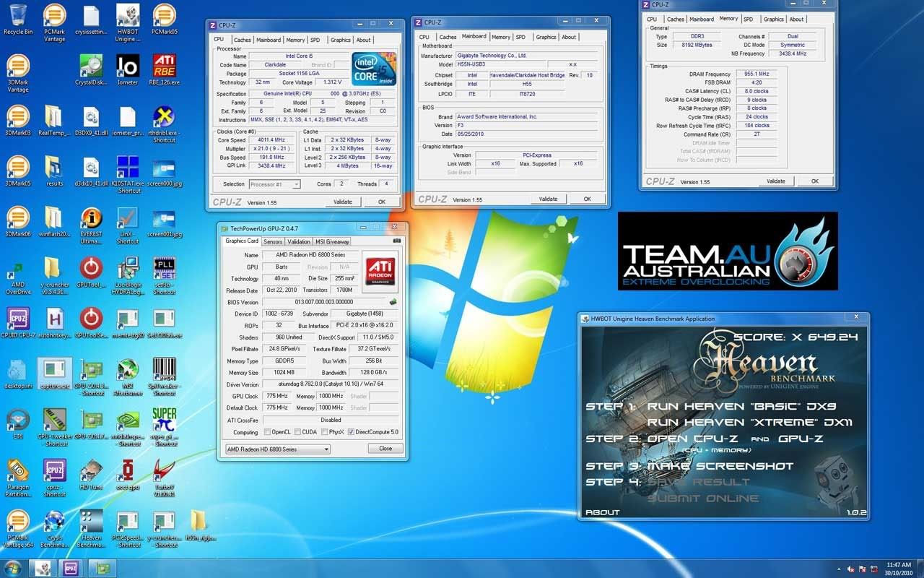Image resolution: width=924 pixels, height=578 pixels.
Task: Toggle the CUDA checkbox in GPU-Z
Action: [x=299, y=432]
